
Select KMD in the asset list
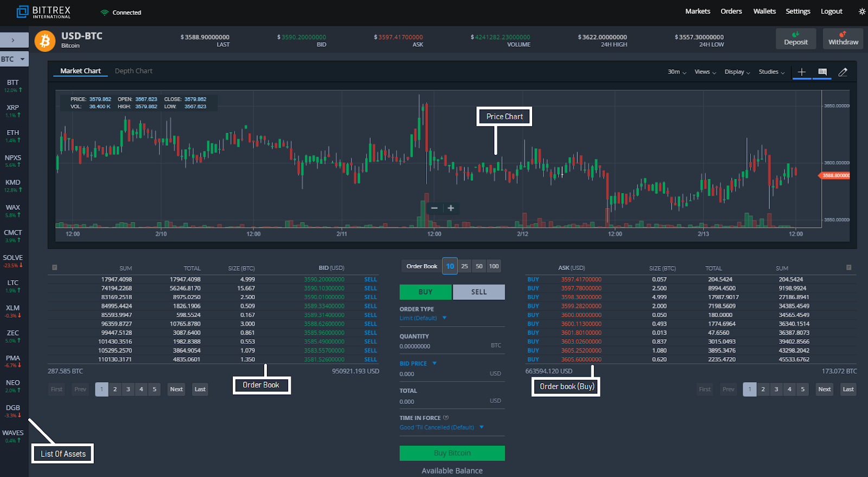point(13,186)
